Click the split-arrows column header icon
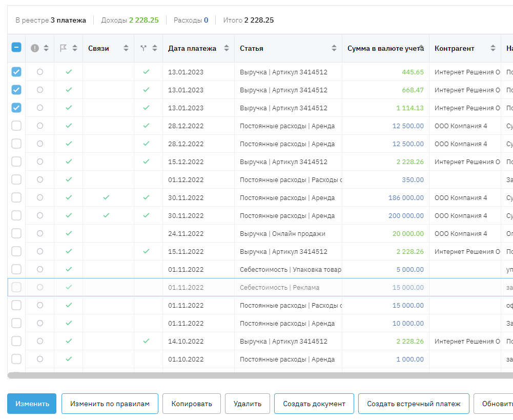This screenshot has height=420, width=513. coord(143,48)
